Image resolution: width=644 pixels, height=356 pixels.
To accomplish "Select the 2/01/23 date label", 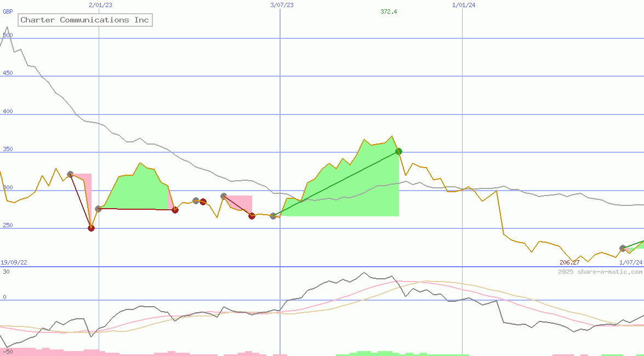I will pyautogui.click(x=101, y=5).
